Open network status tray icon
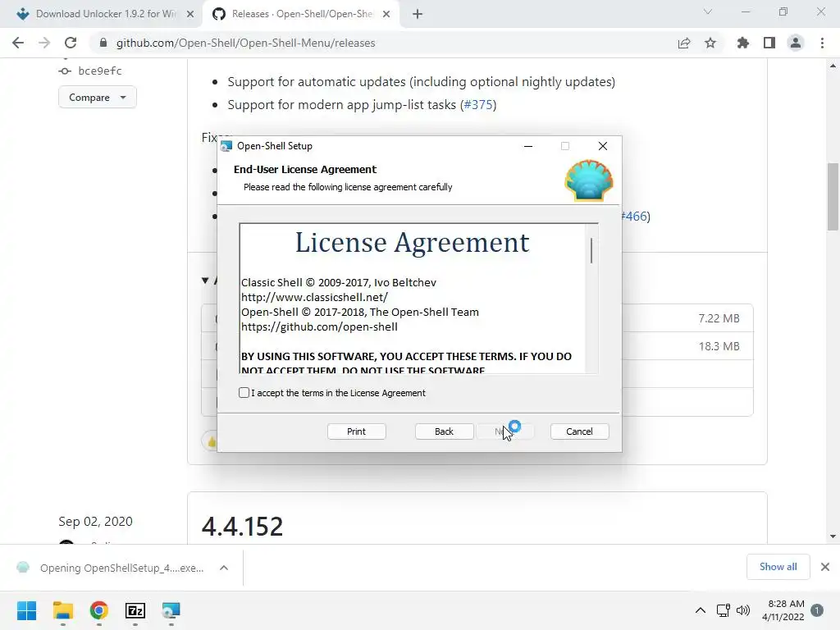 724,610
